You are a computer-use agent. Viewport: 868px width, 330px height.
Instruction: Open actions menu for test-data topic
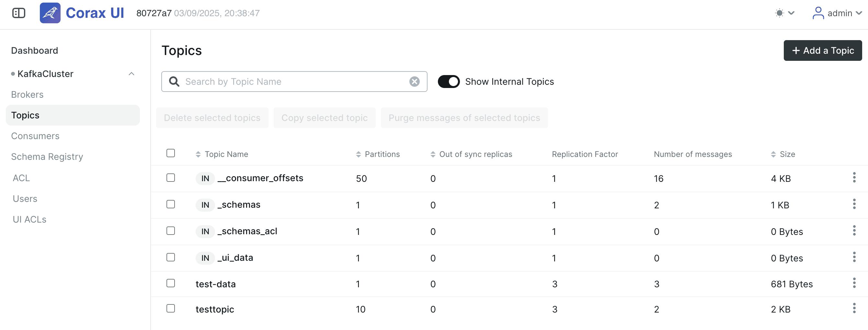(x=854, y=283)
